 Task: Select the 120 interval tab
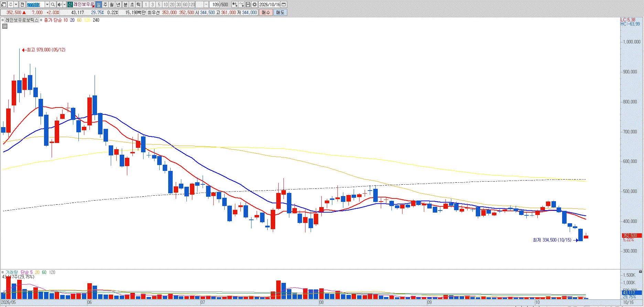tap(192, 4)
